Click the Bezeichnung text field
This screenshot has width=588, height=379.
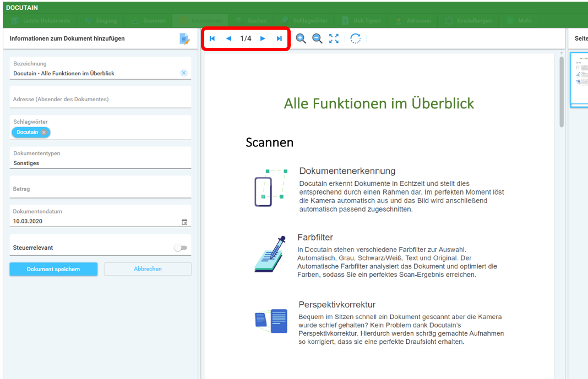tap(101, 68)
